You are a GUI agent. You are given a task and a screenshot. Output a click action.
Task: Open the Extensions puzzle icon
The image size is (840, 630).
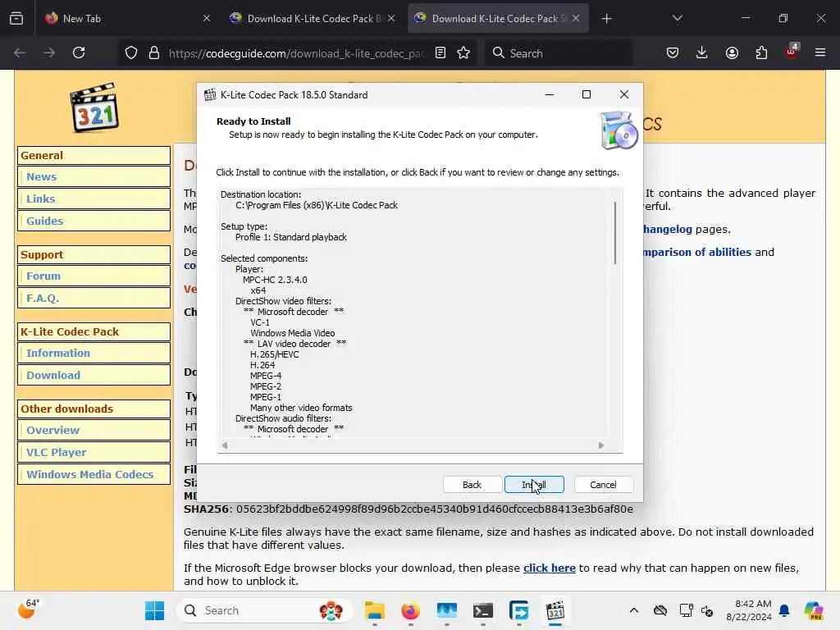[761, 52]
